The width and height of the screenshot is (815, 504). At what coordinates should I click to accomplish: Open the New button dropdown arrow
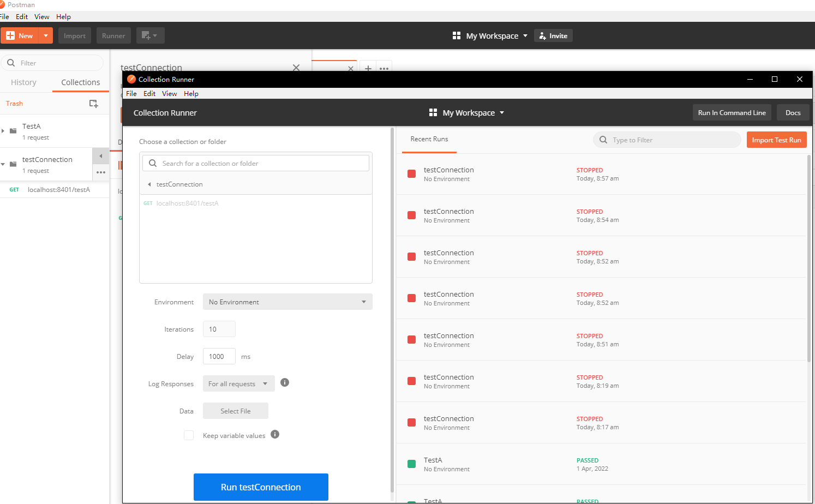pyautogui.click(x=46, y=35)
